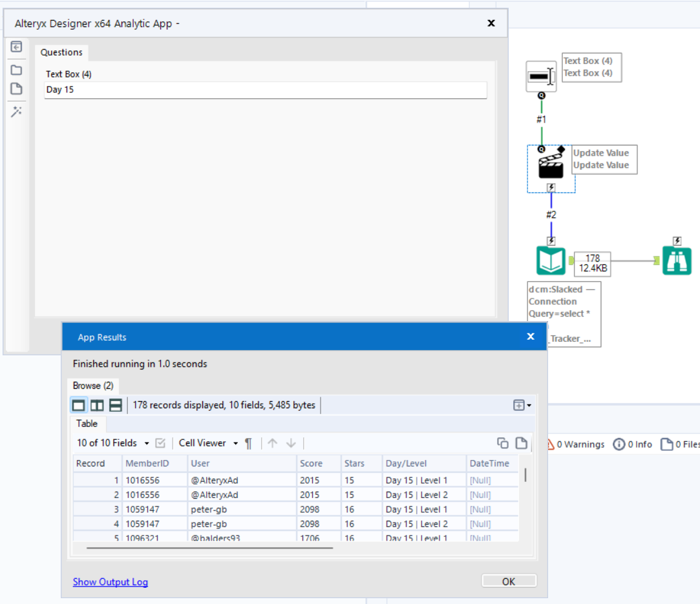Click the OK button
The image size is (700, 604).
pyautogui.click(x=509, y=581)
